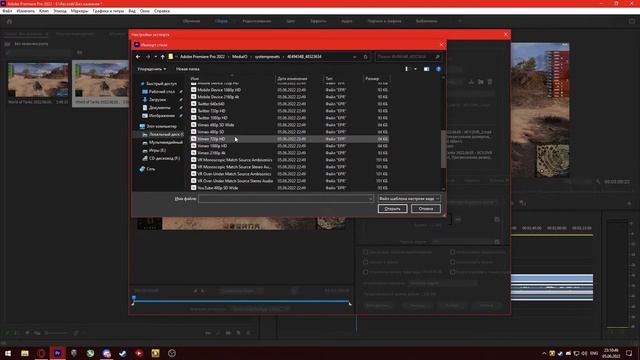This screenshot has width=640, height=360.
Task: Go forward in the import dialog
Action: point(148,57)
